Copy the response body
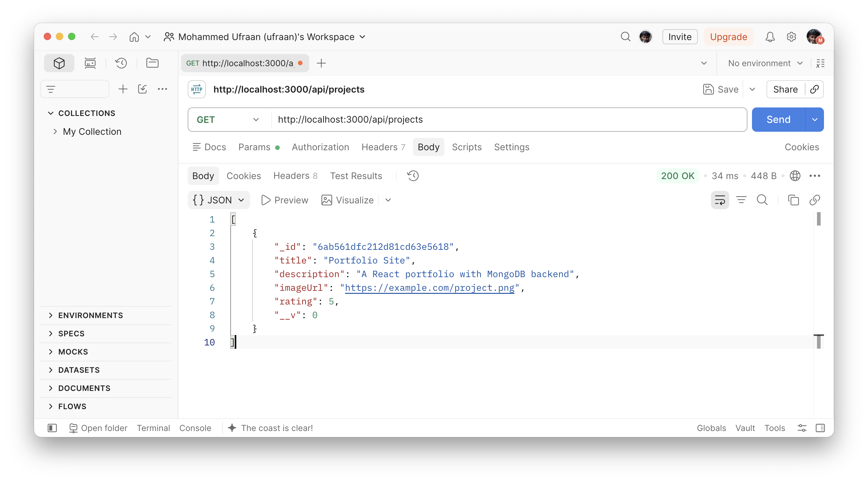 click(793, 200)
